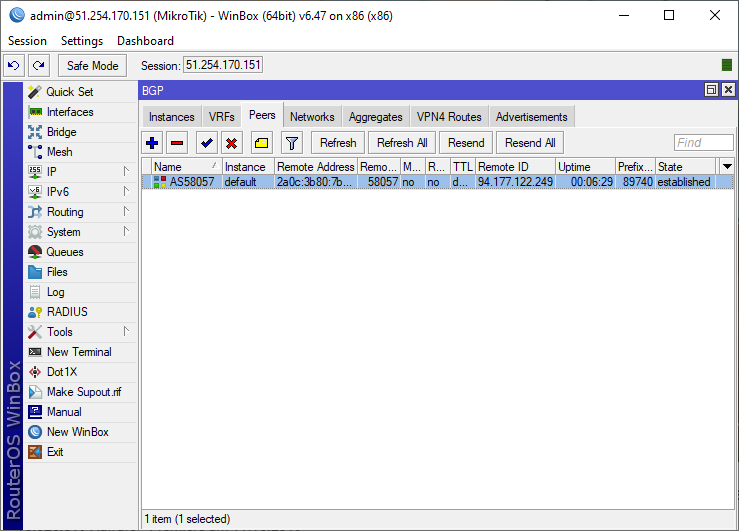Image resolution: width=739 pixels, height=531 pixels.
Task: Sort by the Instance column header
Action: (248, 167)
